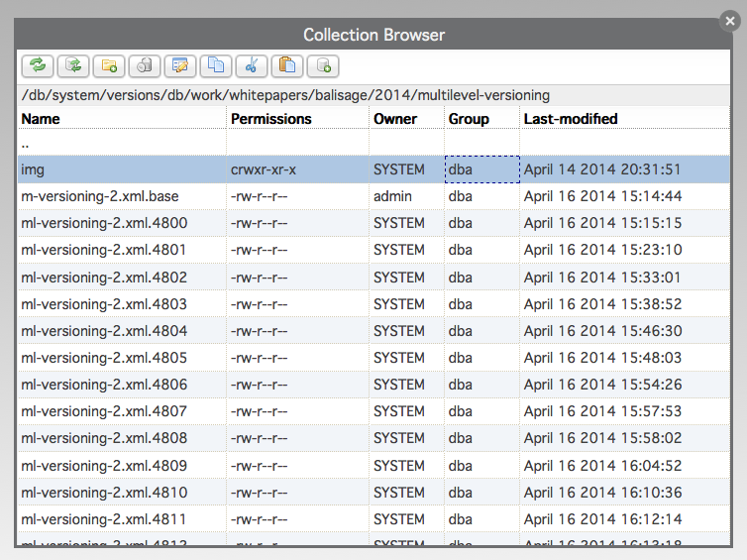
Task: Select 'ml-versioning-2.xml.4800' file
Action: 373,223
